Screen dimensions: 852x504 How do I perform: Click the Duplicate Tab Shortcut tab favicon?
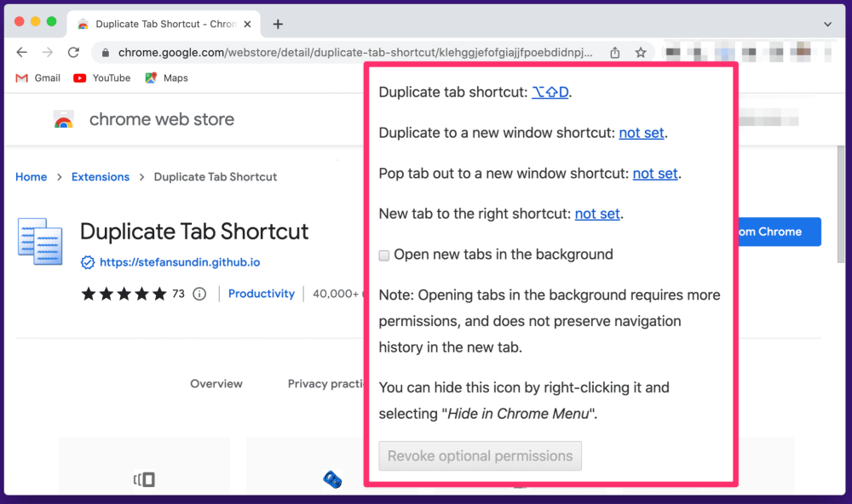83,24
